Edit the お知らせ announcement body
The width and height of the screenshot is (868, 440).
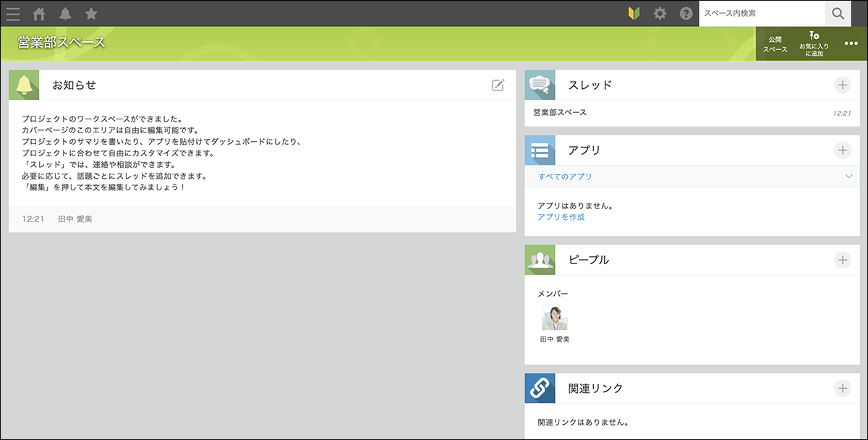tap(498, 85)
